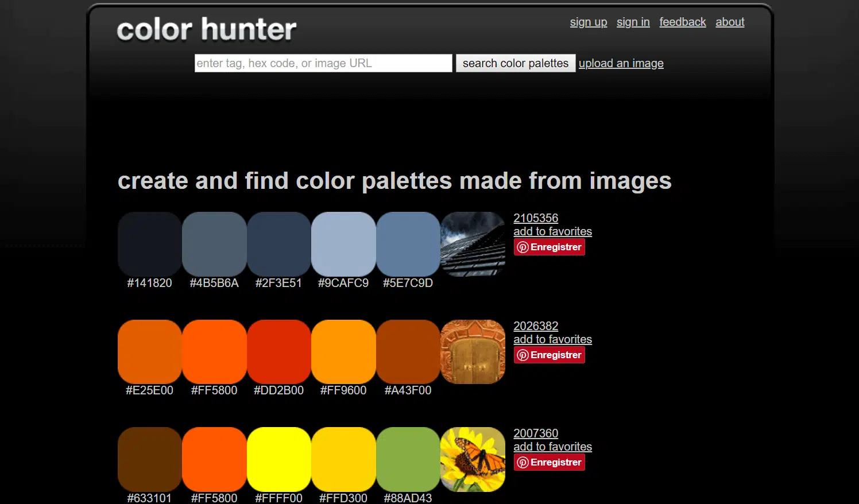Click the upload an image link

pyautogui.click(x=621, y=63)
